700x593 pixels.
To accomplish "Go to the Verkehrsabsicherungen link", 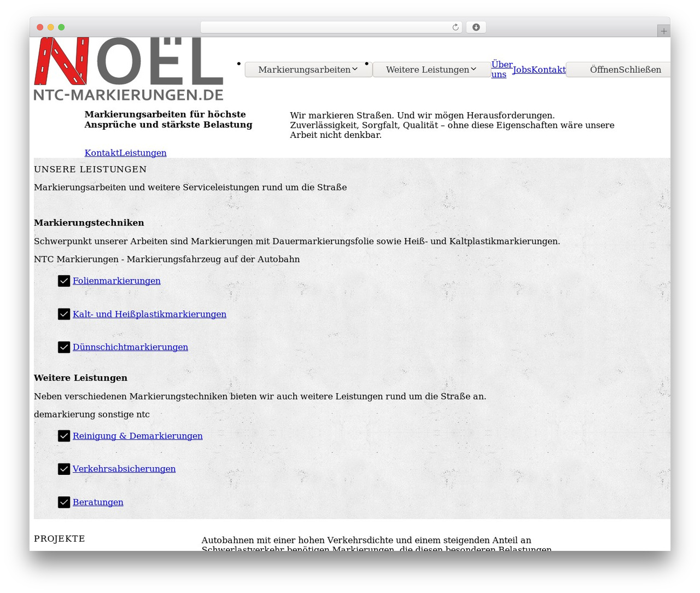I will click(124, 469).
